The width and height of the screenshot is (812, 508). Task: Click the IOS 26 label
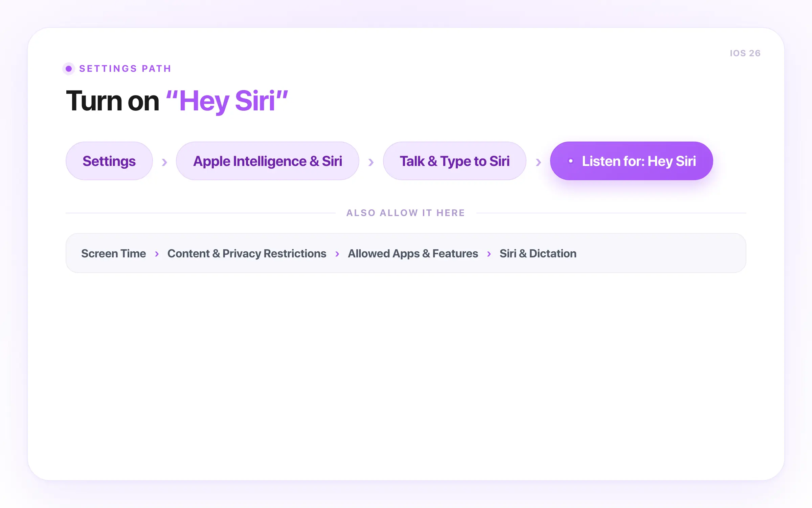(x=745, y=53)
